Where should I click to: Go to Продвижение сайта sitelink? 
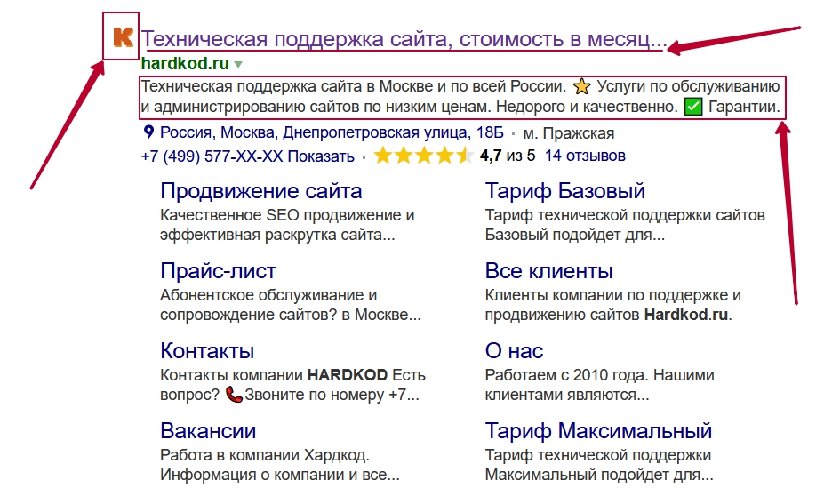[261, 191]
